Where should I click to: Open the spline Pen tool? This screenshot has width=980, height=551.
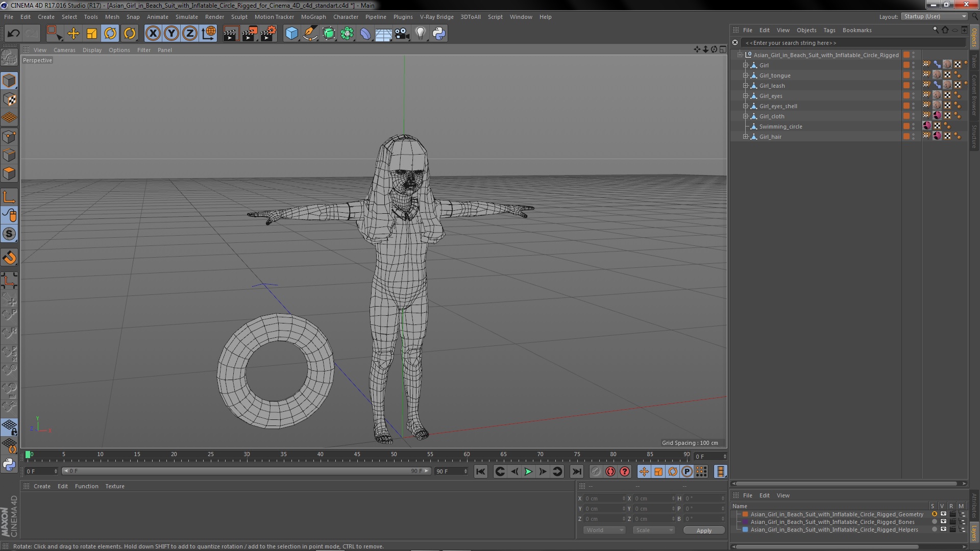[310, 34]
